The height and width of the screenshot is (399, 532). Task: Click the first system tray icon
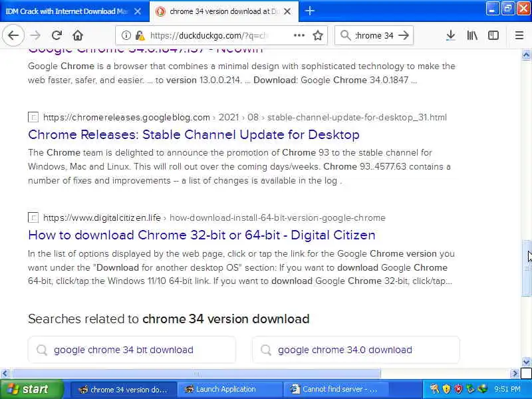[434, 389]
